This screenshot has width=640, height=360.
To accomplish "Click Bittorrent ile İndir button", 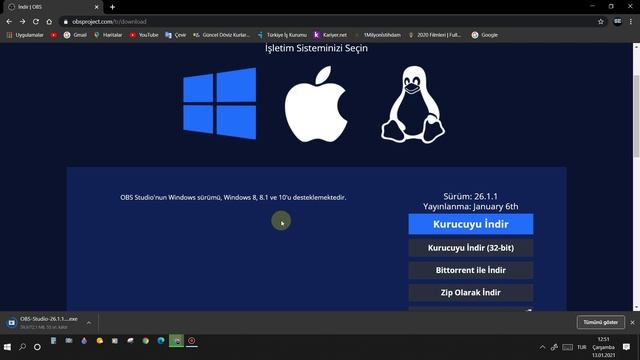I will click(x=471, y=270).
